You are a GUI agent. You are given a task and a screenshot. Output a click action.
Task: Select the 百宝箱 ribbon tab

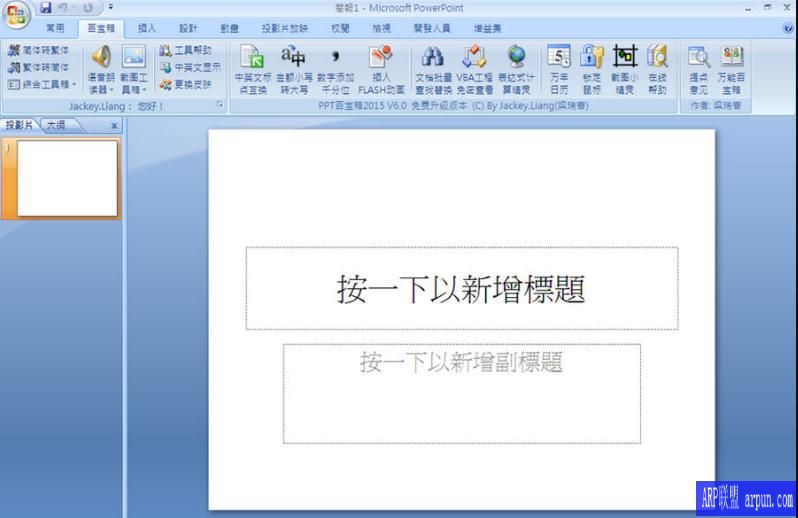(101, 28)
